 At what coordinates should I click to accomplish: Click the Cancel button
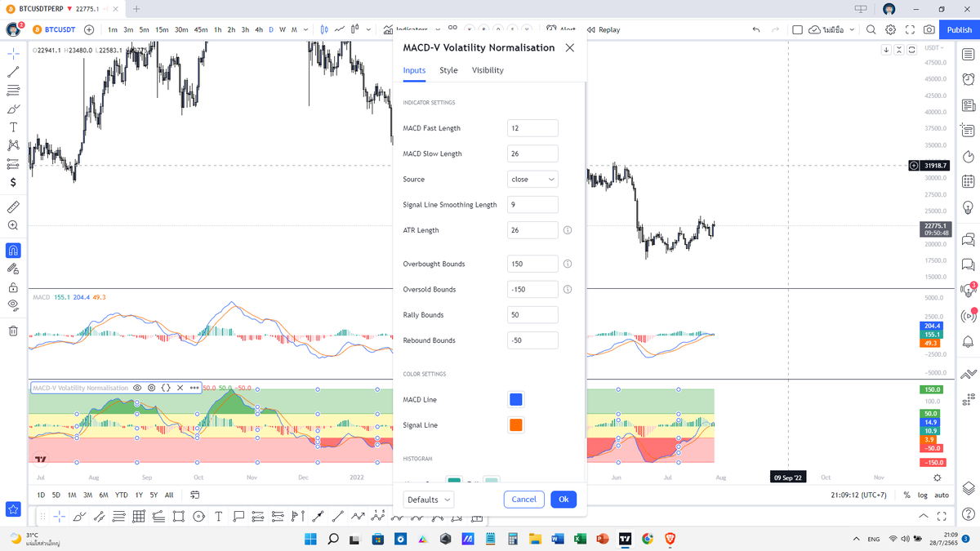pos(524,500)
